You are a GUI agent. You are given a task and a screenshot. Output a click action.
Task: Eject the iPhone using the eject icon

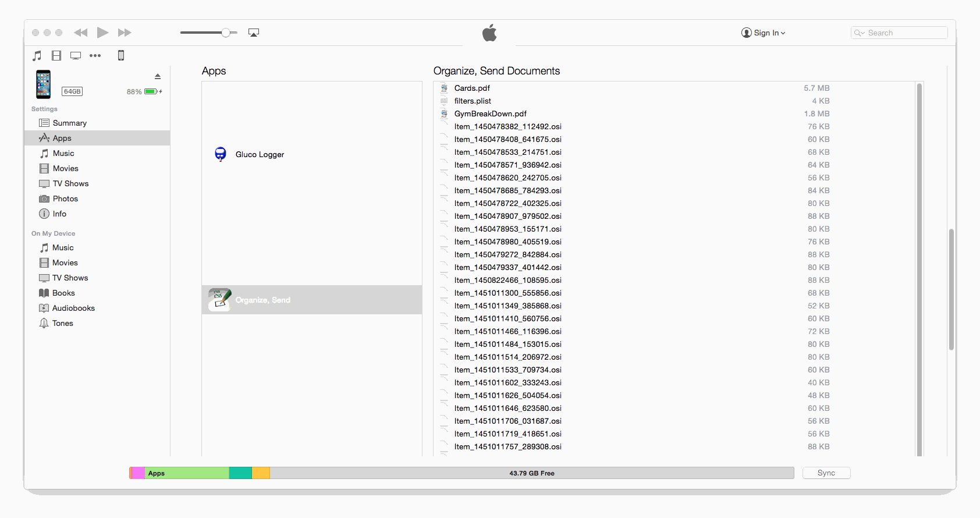click(158, 76)
